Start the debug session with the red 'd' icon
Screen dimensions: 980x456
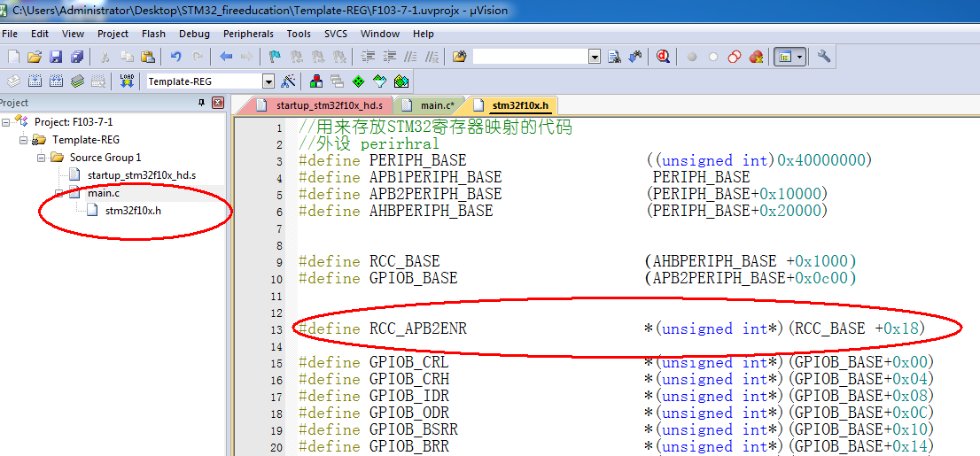coord(662,57)
